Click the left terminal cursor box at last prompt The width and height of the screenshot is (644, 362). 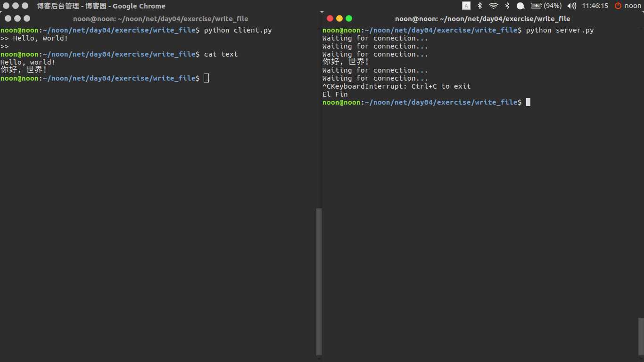click(206, 78)
